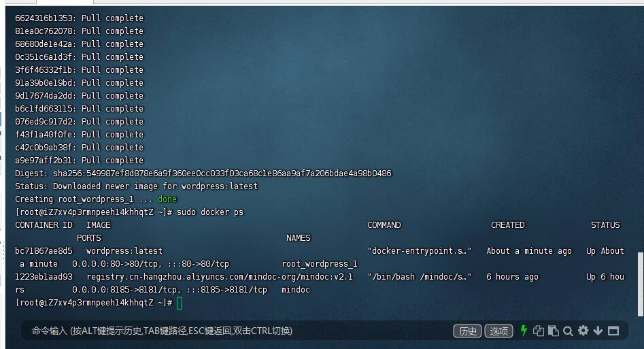Click layer line 6624316b1353 Pull complete
The width and height of the screenshot is (644, 349).
click(80, 18)
